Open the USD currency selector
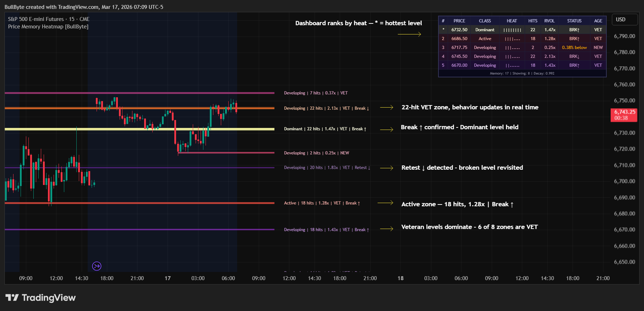 [x=624, y=20]
